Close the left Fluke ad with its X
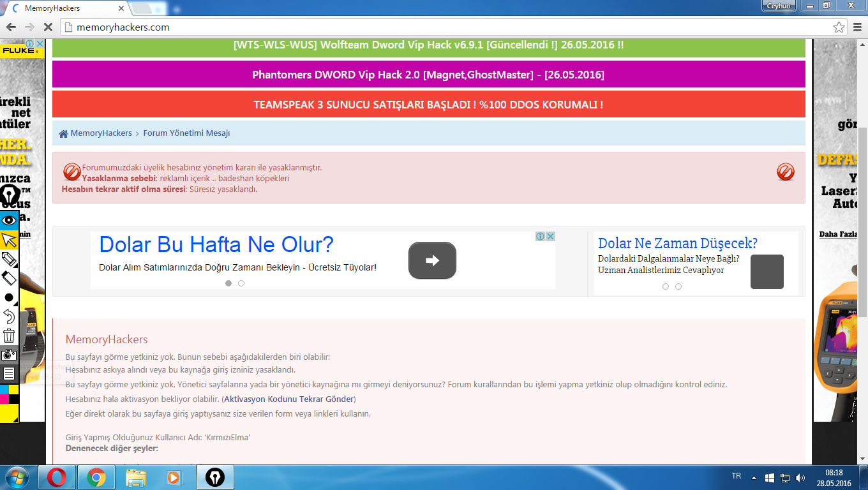Viewport: 868px width, 490px height. (40, 43)
